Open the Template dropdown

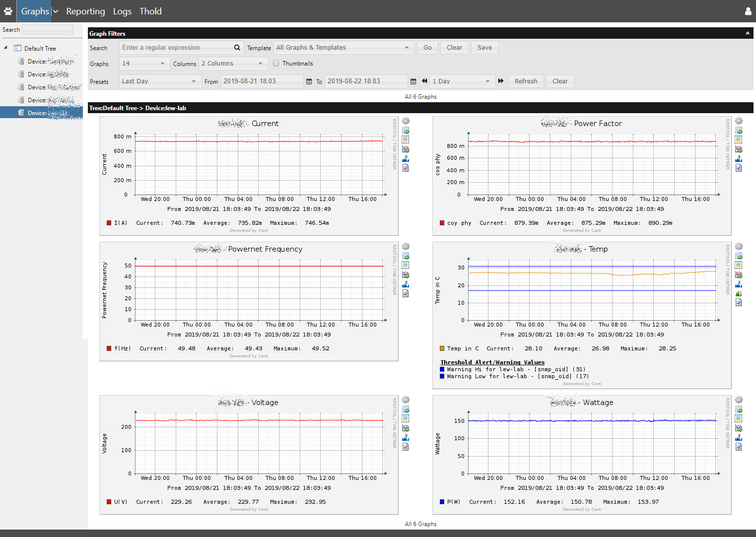click(344, 48)
